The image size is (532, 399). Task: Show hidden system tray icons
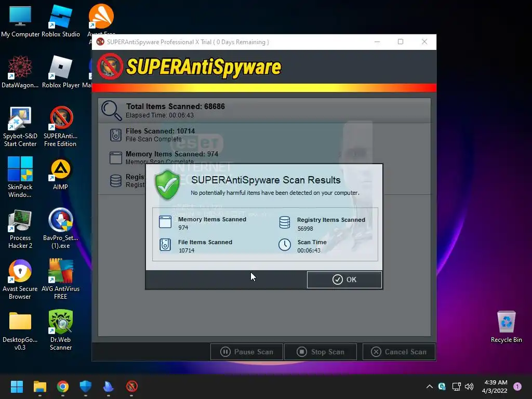point(429,387)
